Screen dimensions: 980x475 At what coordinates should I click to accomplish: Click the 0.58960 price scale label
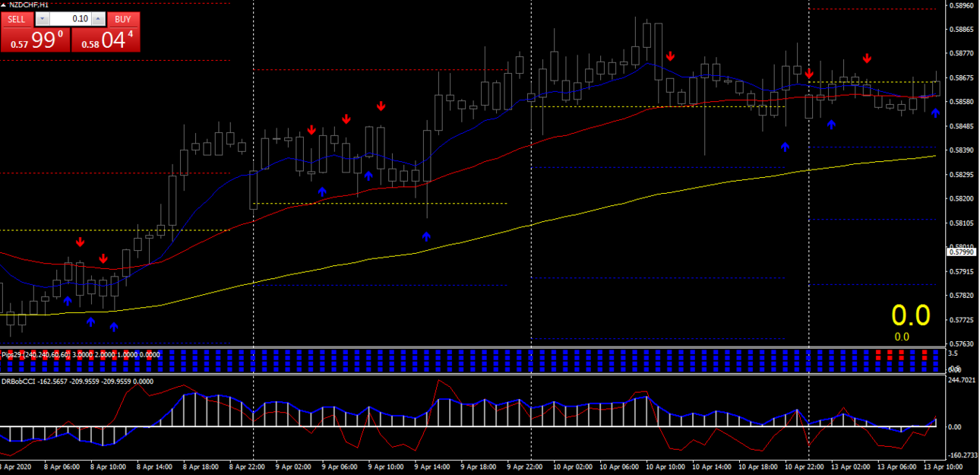click(960, 5)
